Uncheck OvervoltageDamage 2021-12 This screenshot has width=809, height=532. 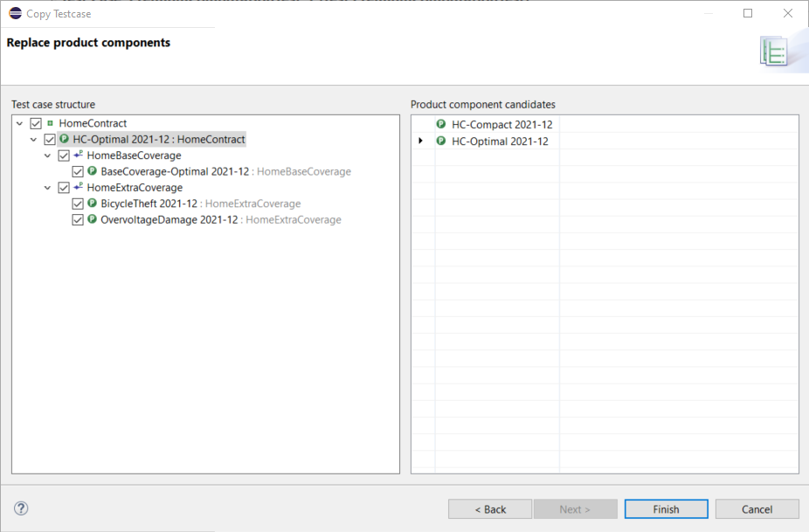78,219
